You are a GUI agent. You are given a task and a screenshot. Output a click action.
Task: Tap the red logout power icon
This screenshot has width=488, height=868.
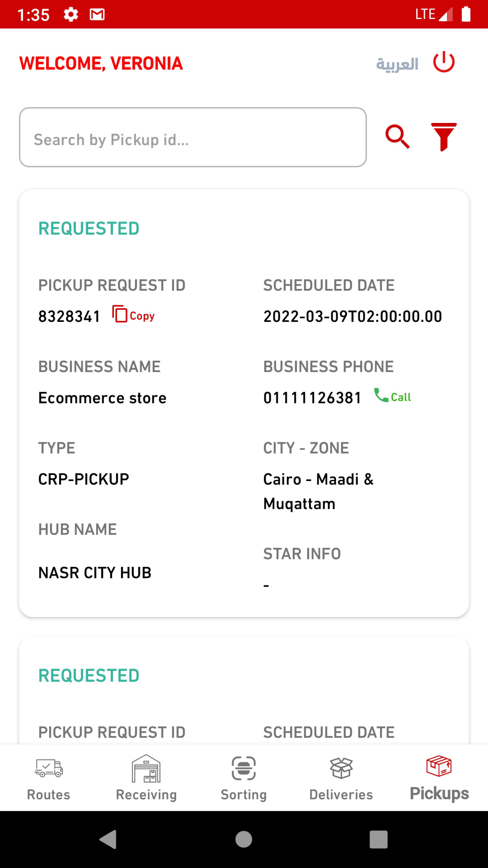click(443, 62)
